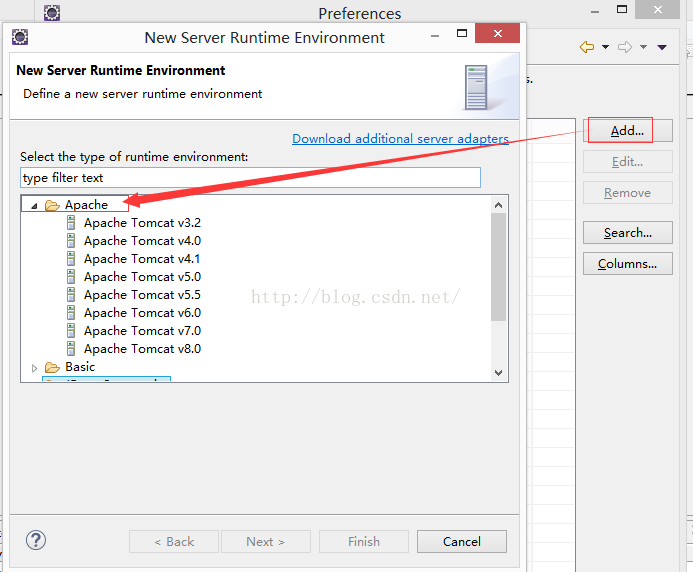Screen dimensions: 693x572
Task: Select Apache Tomcat v8.0 runtime
Action: point(142,349)
